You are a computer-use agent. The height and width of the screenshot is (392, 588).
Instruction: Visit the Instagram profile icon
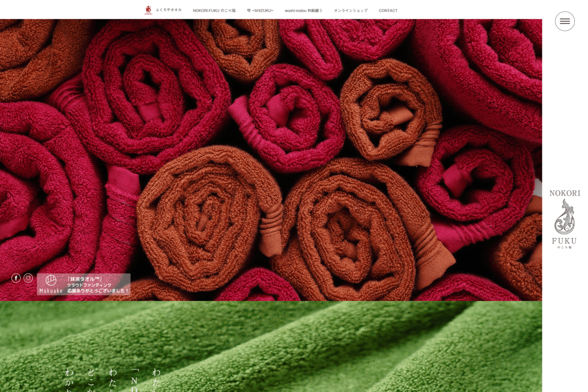(x=28, y=278)
